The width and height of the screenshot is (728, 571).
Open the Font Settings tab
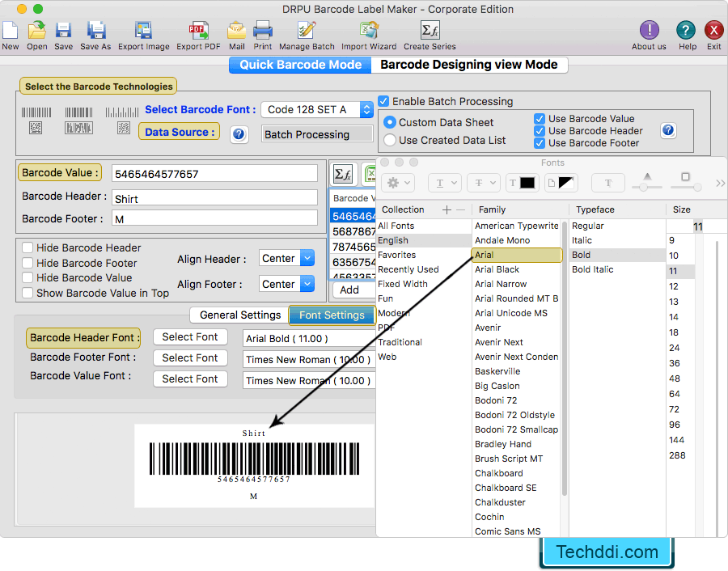click(x=332, y=315)
